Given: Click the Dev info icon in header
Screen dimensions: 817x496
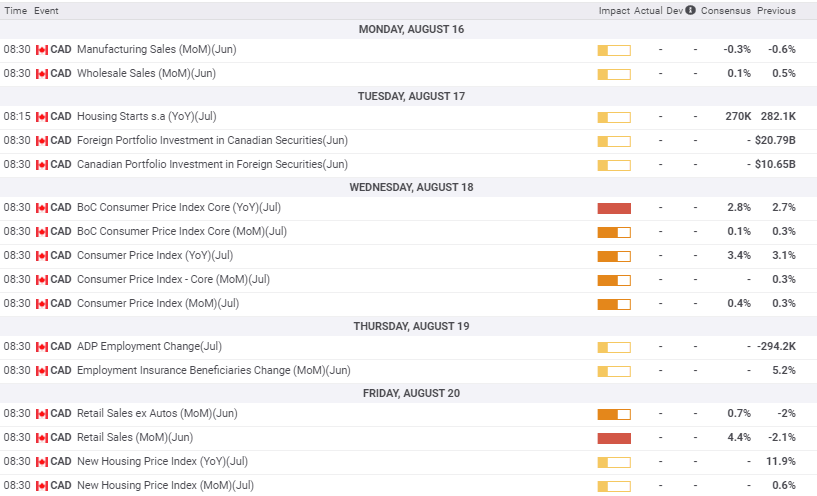Looking at the screenshot, I should coord(690,11).
